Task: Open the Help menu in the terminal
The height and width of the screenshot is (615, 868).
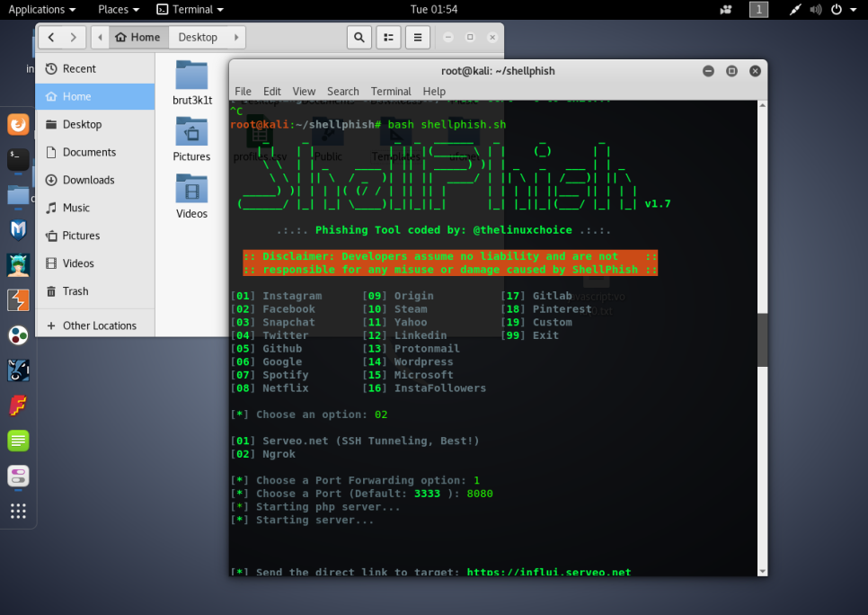Action: 434,92
